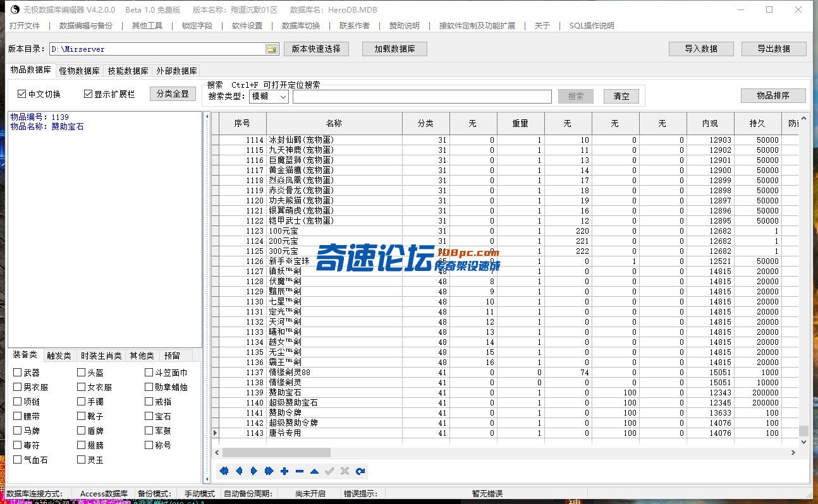Image resolution: width=818 pixels, height=504 pixels.
Task: Go to first record in navigator
Action: coord(224,471)
